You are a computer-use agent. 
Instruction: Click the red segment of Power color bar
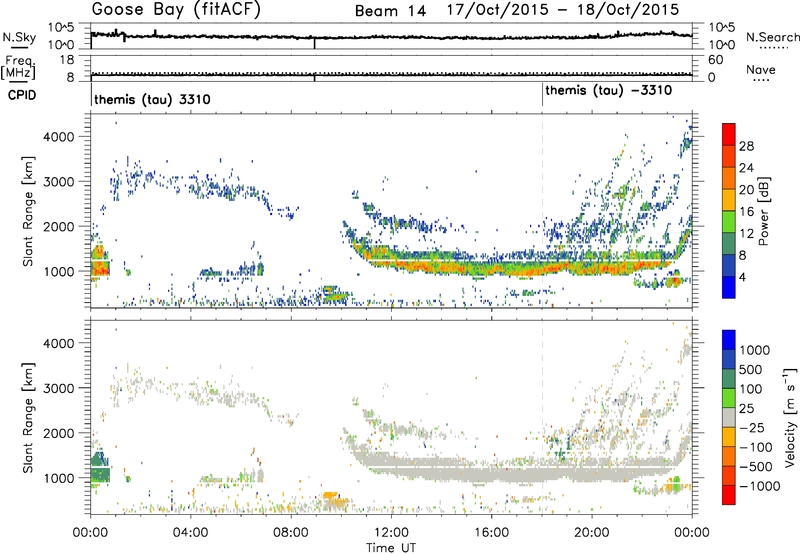point(729,135)
